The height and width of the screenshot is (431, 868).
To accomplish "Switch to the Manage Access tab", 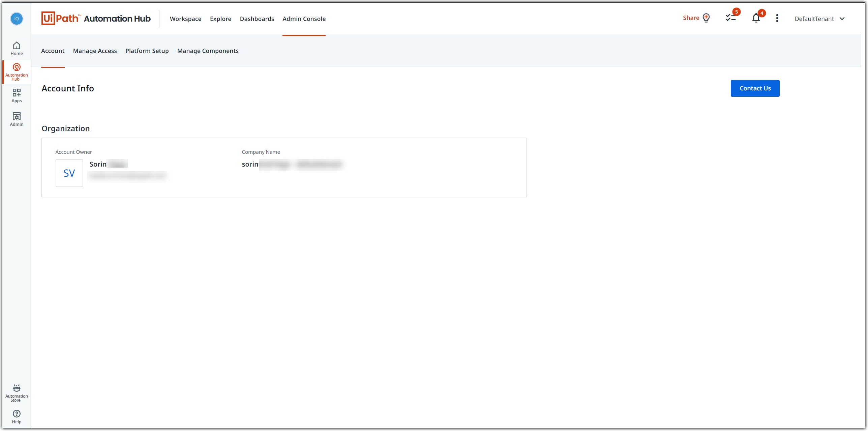I will tap(95, 51).
